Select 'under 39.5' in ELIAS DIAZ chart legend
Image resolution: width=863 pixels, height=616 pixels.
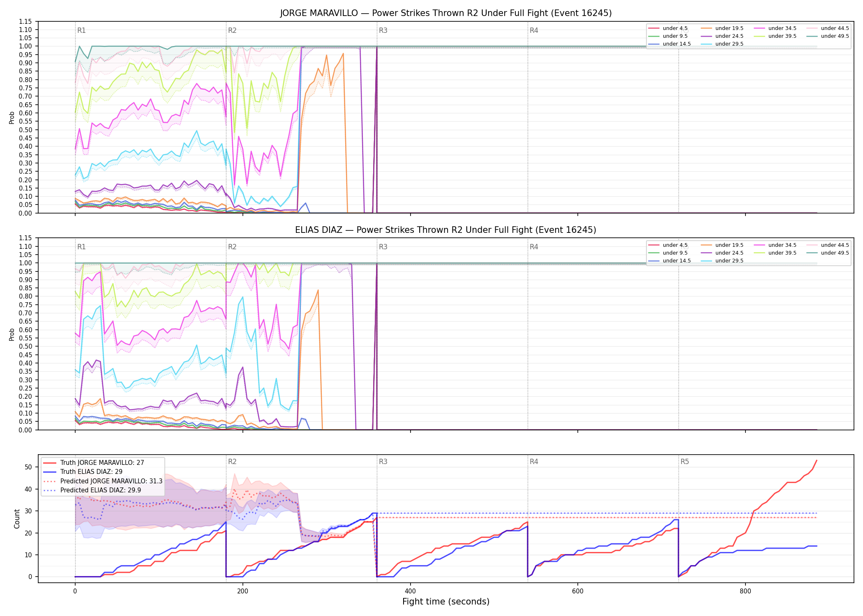pyautogui.click(x=782, y=253)
